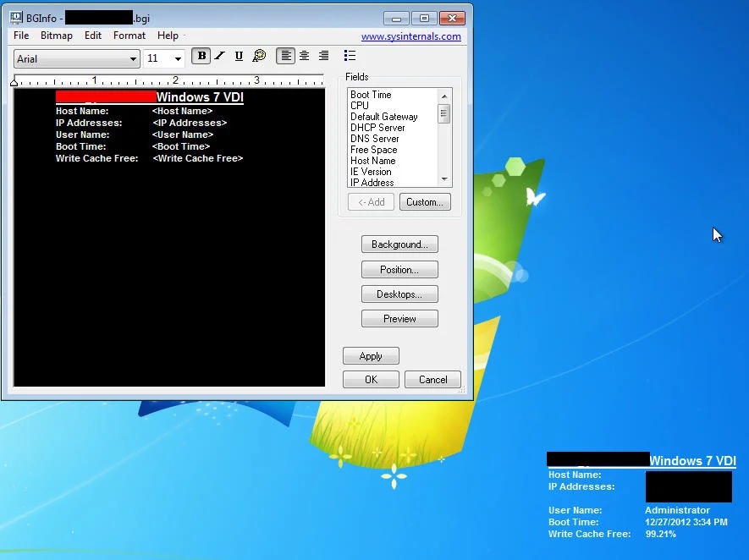Toggle Italic formatting button
Image resolution: width=749 pixels, height=560 pixels.
220,57
